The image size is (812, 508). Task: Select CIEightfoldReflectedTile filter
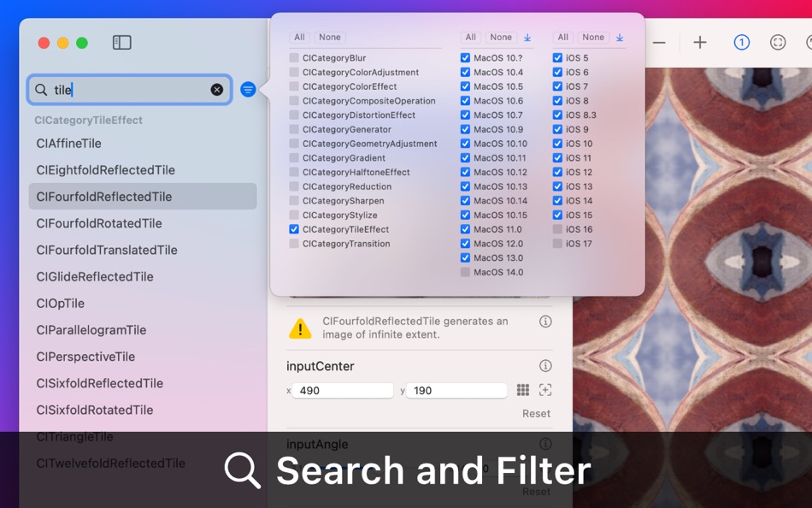[x=143, y=170]
